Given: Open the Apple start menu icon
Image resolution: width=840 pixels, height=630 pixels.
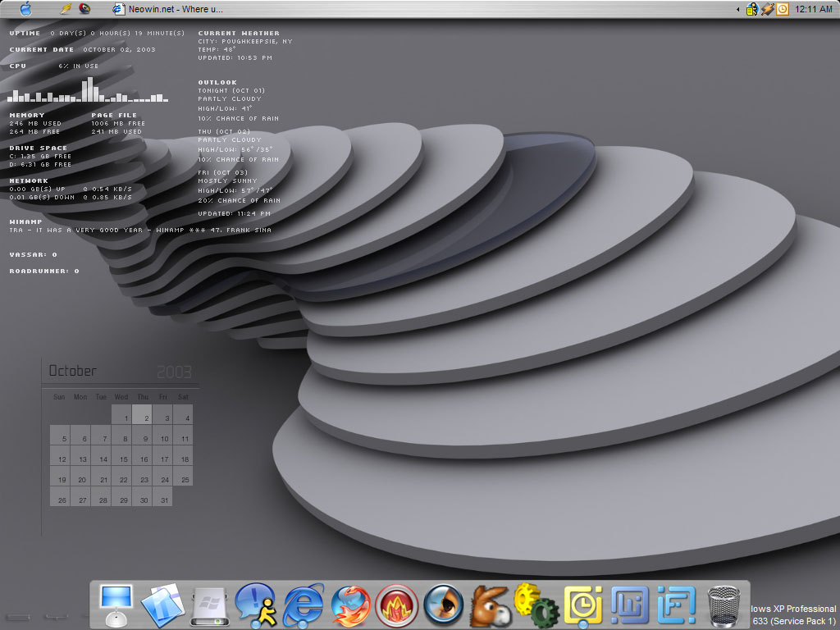Looking at the screenshot, I should tap(25, 9).
